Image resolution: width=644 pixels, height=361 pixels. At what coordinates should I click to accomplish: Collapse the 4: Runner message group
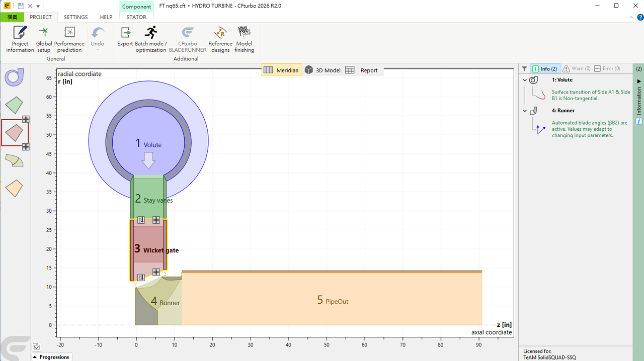click(525, 111)
